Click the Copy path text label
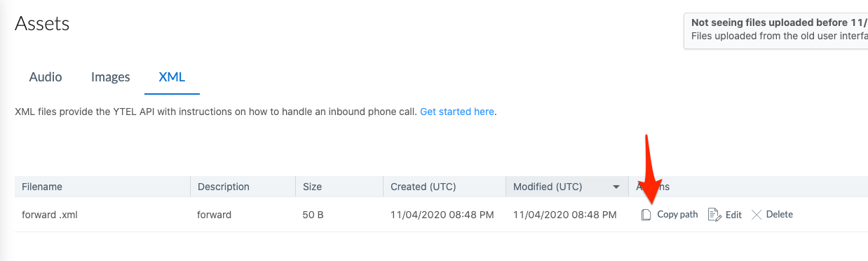 click(677, 215)
